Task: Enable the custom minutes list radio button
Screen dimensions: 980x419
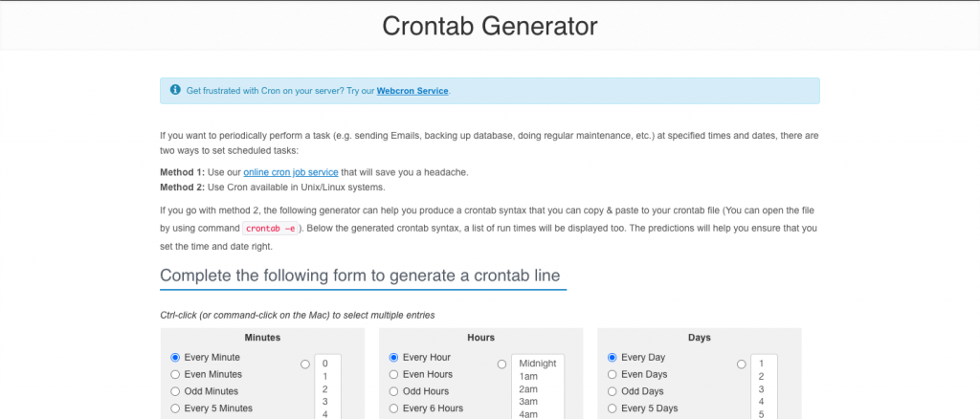Action: pyautogui.click(x=305, y=364)
